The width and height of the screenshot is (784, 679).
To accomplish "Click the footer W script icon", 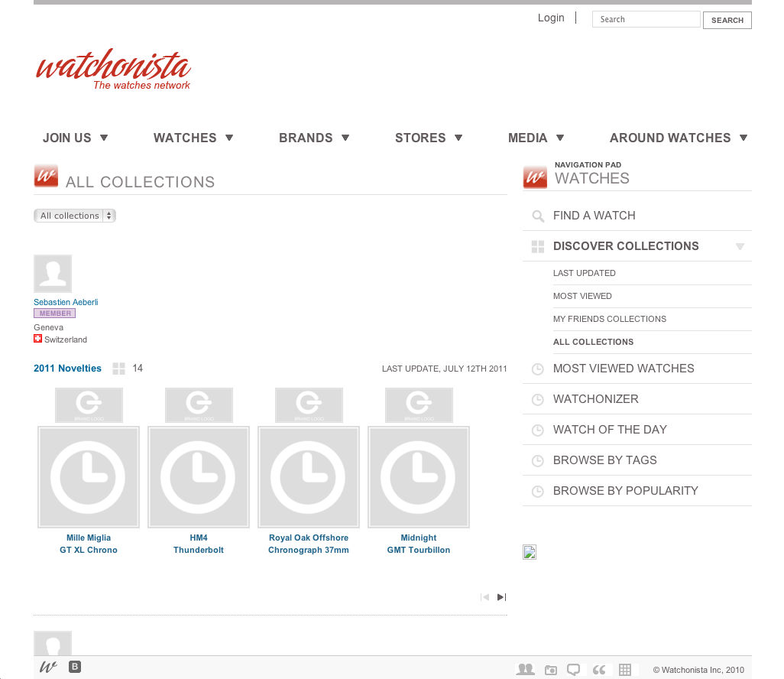I will point(48,667).
